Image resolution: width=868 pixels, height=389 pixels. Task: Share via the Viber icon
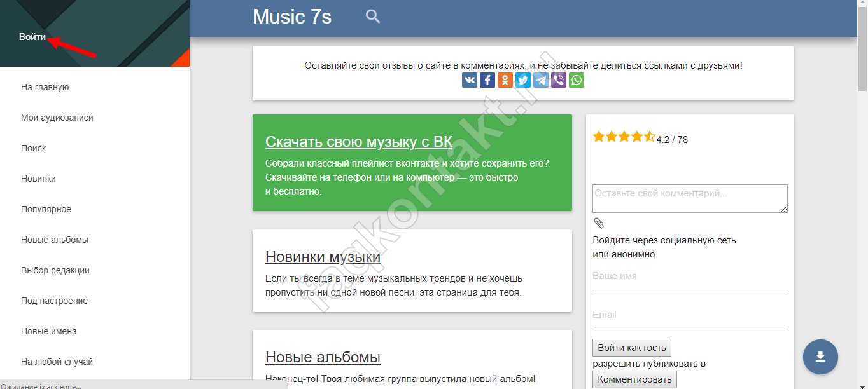pyautogui.click(x=559, y=80)
